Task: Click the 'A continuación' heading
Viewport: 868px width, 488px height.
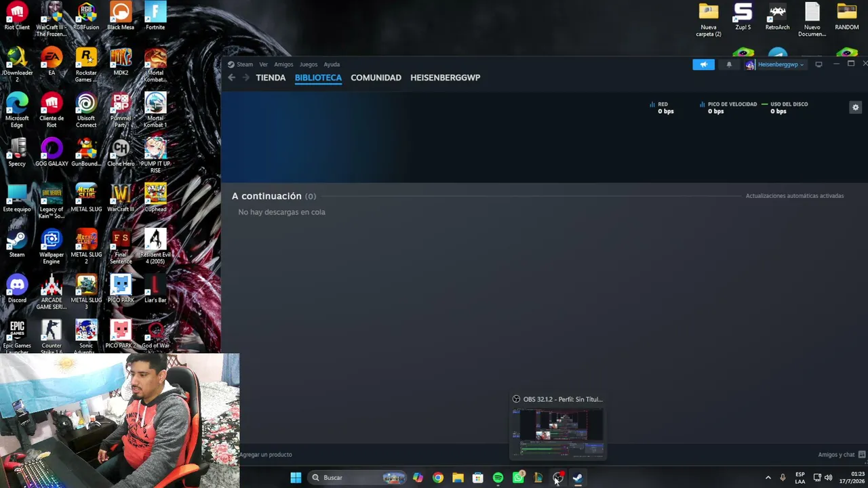Action: [x=267, y=196]
